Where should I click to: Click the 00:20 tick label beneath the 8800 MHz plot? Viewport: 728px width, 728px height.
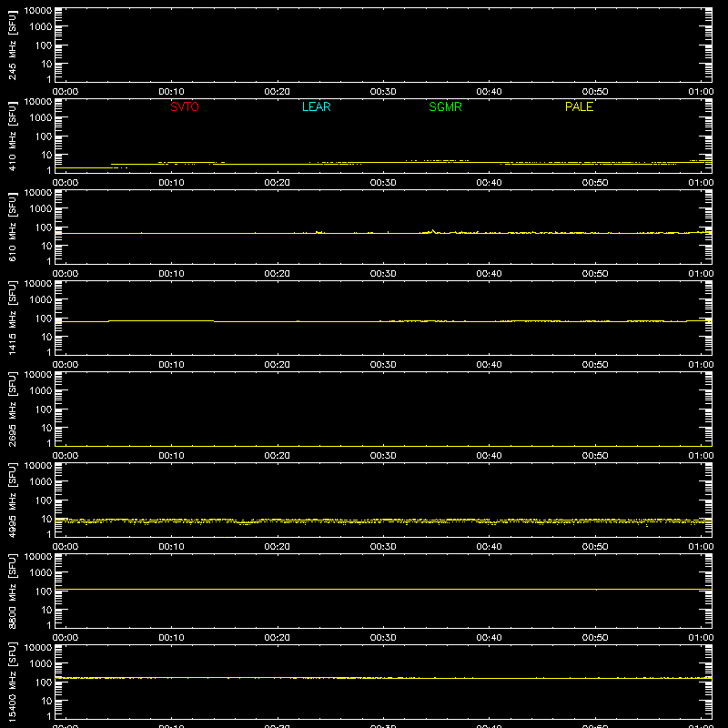278,638
